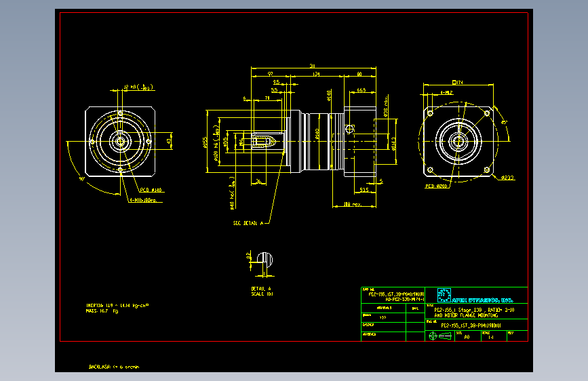Viewport: 588px width, 381px height.
Task: Select the ø233 diameter label
Action: [507, 178]
